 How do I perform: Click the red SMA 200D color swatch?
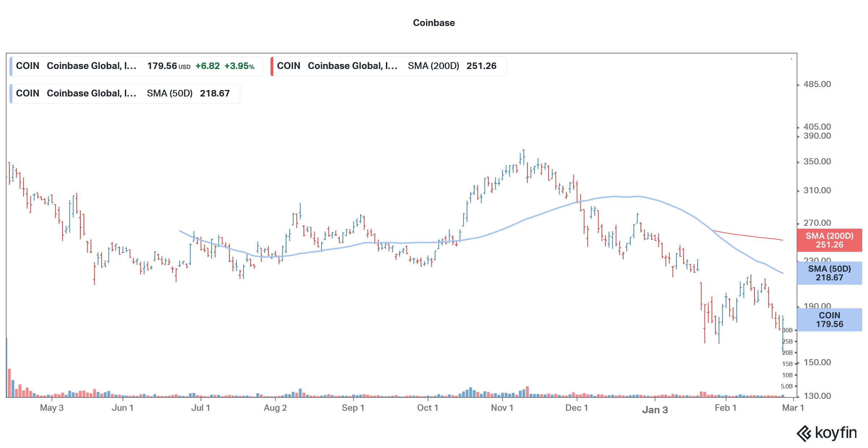(x=272, y=66)
